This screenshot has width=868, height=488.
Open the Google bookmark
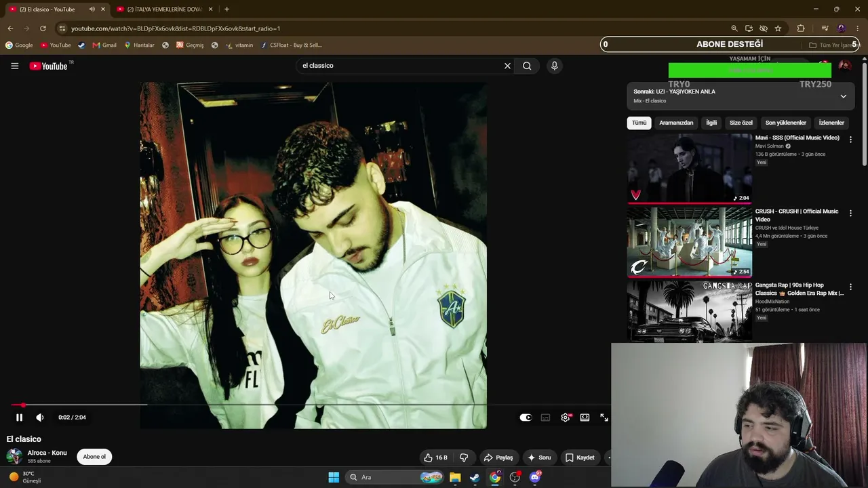(19, 45)
